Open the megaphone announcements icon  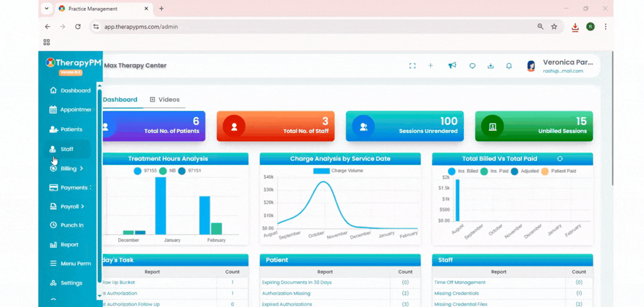[x=452, y=65]
